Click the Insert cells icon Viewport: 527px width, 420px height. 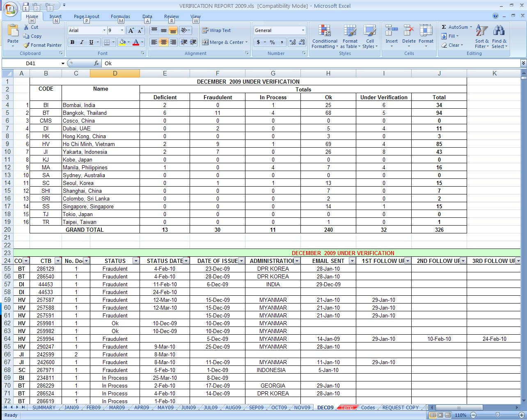[x=391, y=31]
